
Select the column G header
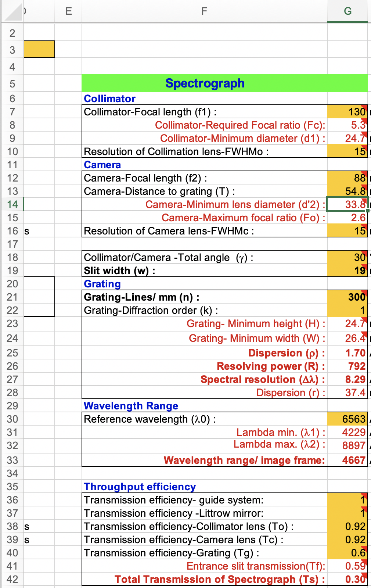pyautogui.click(x=347, y=11)
